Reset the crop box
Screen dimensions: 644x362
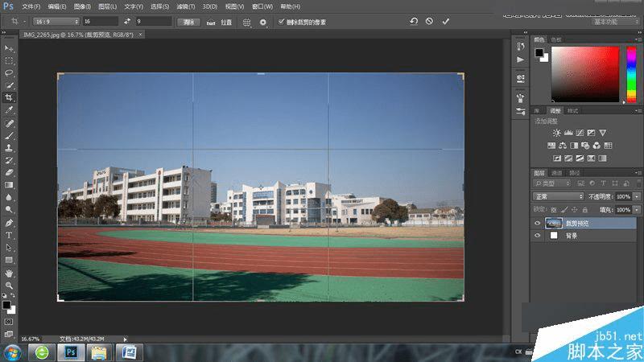414,21
